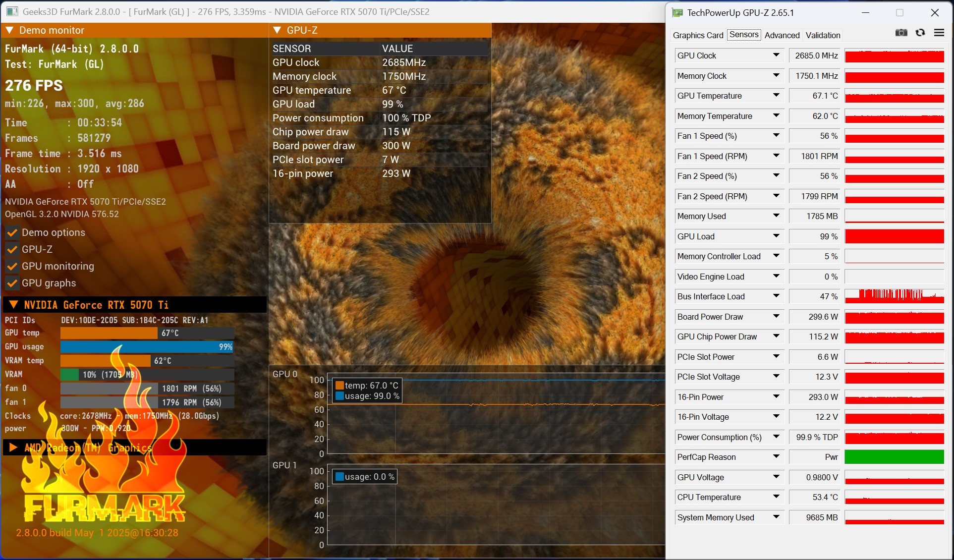Open the GPU Clock sensor dropdown
The image size is (954, 560).
pyautogui.click(x=776, y=56)
